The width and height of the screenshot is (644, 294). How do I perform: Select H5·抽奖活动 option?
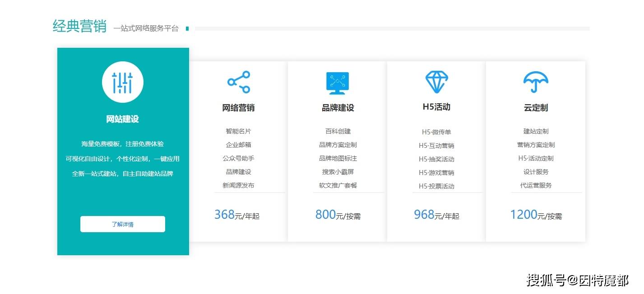pos(436,159)
